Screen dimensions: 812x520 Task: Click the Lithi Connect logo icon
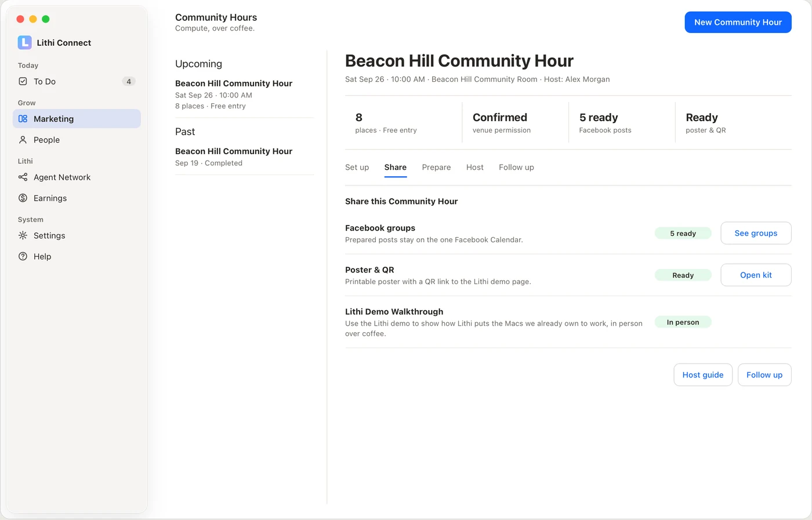pos(24,42)
